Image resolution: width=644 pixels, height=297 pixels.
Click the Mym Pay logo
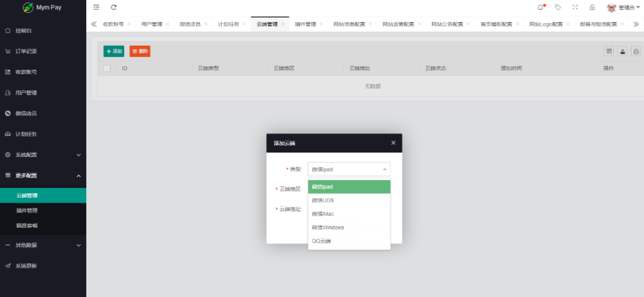click(42, 8)
